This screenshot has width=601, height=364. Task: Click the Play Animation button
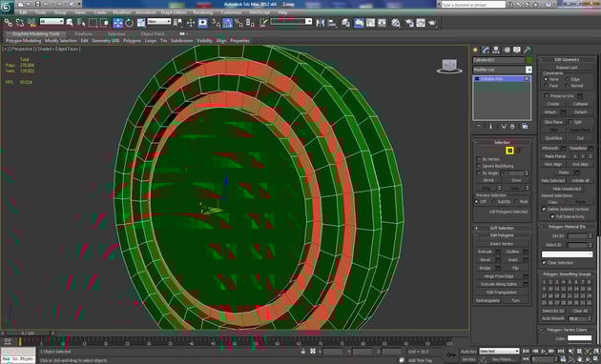[543, 351]
